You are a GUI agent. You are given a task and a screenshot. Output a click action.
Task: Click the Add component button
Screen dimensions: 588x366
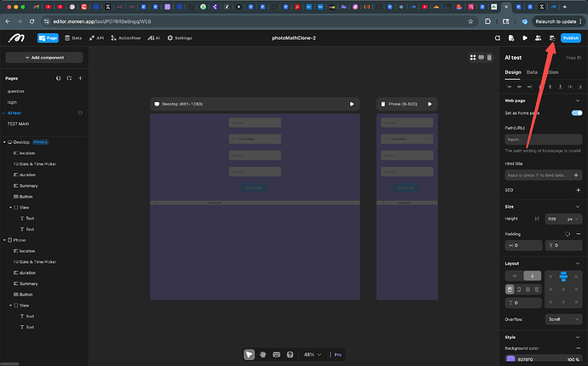pyautogui.click(x=43, y=57)
